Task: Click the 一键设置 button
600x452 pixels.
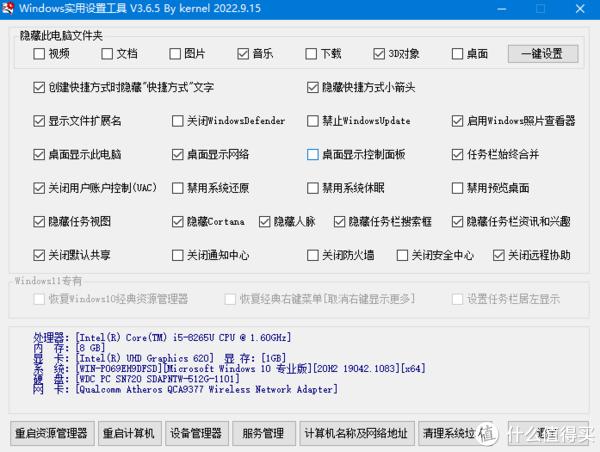Action: point(543,54)
